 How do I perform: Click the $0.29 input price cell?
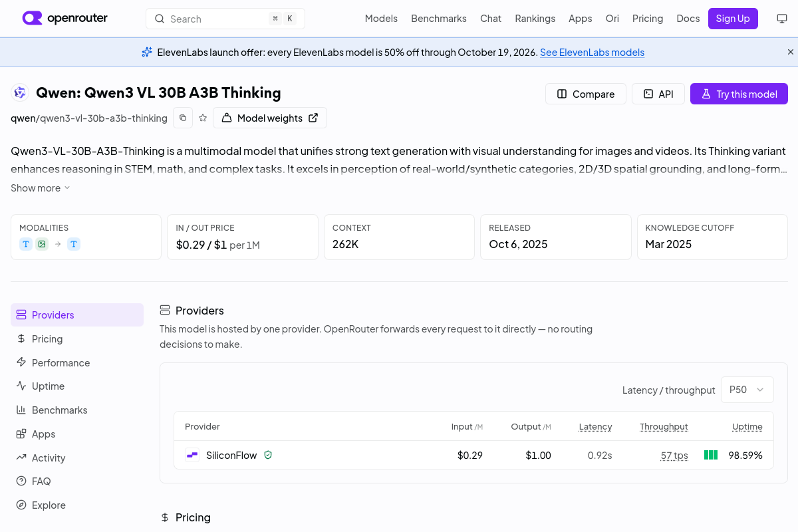tap(470, 456)
